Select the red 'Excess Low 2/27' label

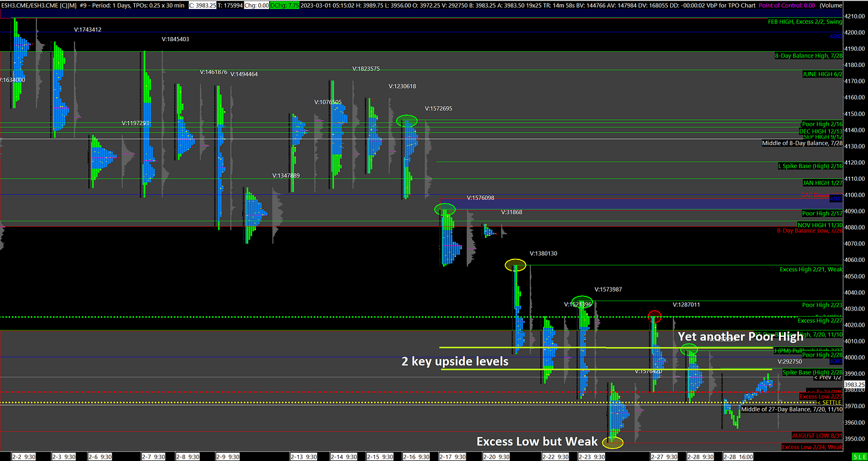click(821, 397)
